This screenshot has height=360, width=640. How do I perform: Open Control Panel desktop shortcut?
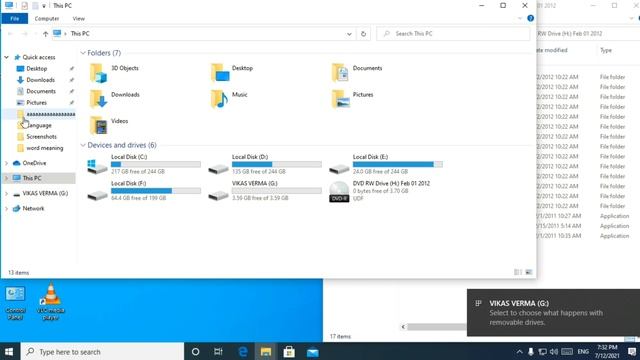[15, 303]
